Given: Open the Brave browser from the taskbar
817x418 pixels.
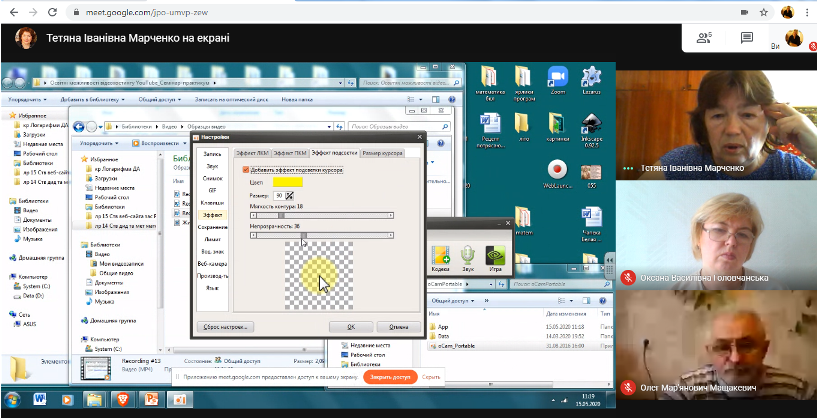Looking at the screenshot, I should point(123,400).
